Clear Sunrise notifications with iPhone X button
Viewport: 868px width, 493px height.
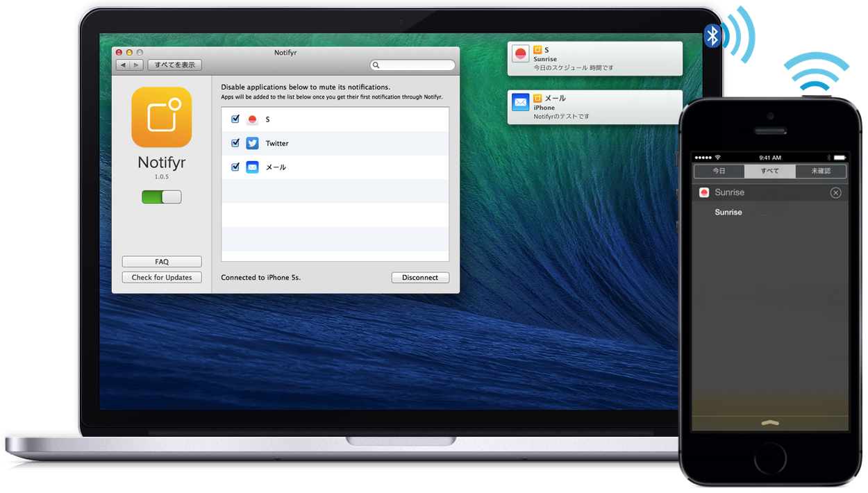(836, 192)
